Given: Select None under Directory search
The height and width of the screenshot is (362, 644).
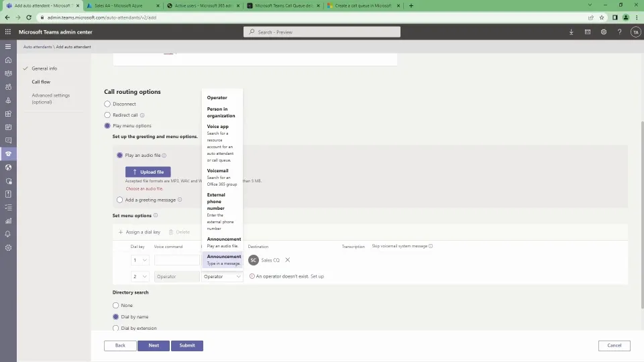Looking at the screenshot, I should [115, 306].
